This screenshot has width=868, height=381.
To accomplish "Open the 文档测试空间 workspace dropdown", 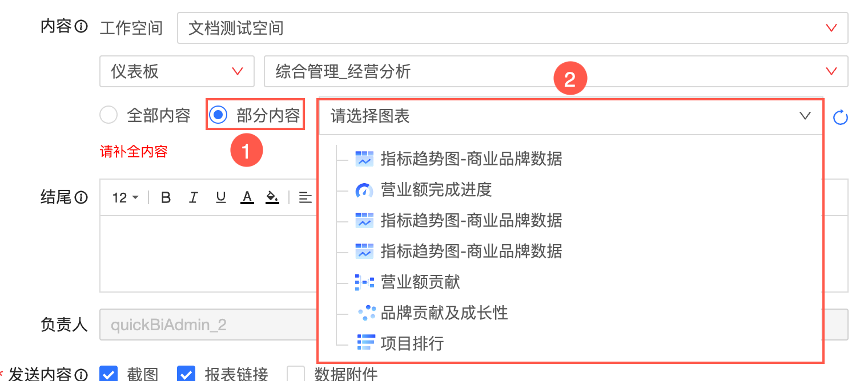I will (512, 27).
